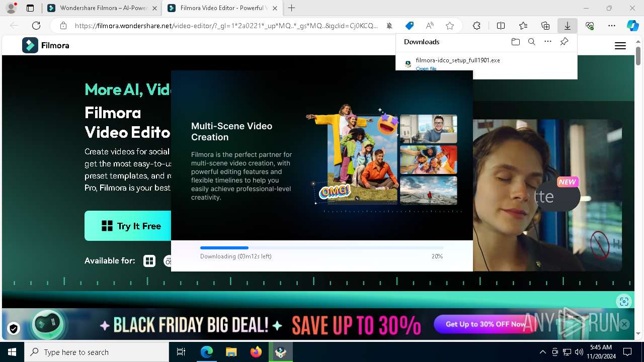Toggle the blocked notifications bell icon

click(389, 26)
